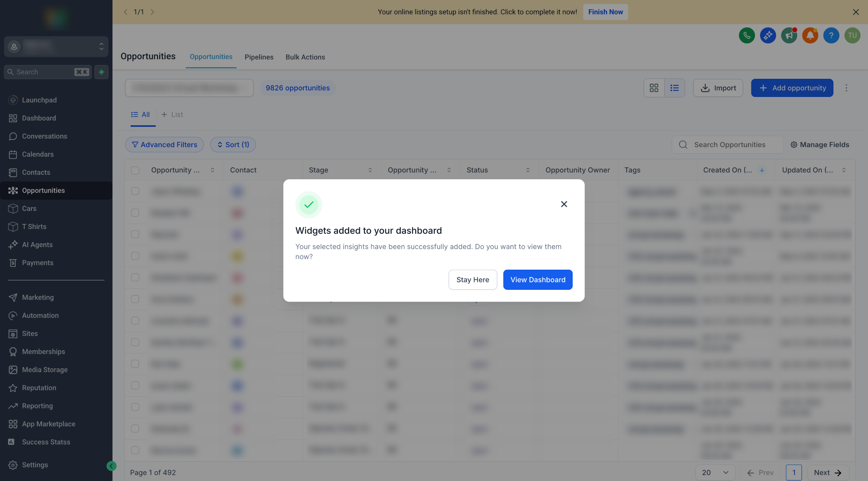The width and height of the screenshot is (868, 481).
Task: Click the Search Opportunities input field
Action: tap(729, 145)
